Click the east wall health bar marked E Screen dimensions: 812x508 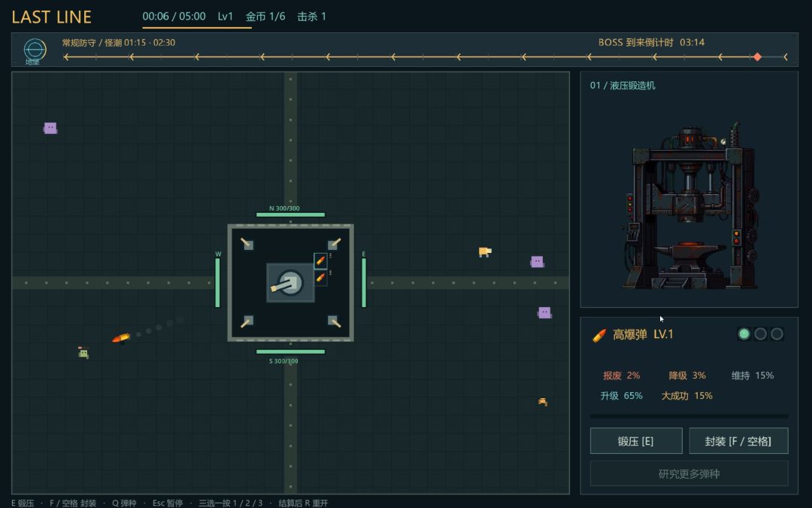(x=364, y=282)
